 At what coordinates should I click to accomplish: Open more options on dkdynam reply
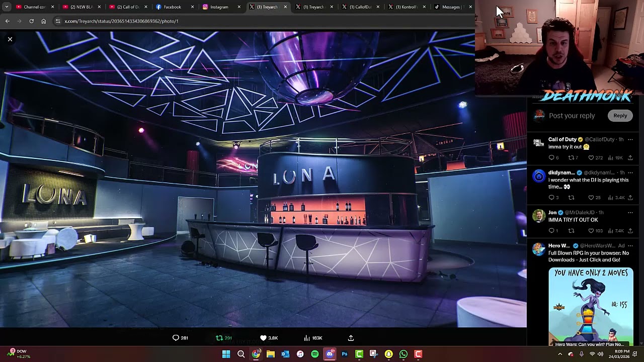pos(630,173)
